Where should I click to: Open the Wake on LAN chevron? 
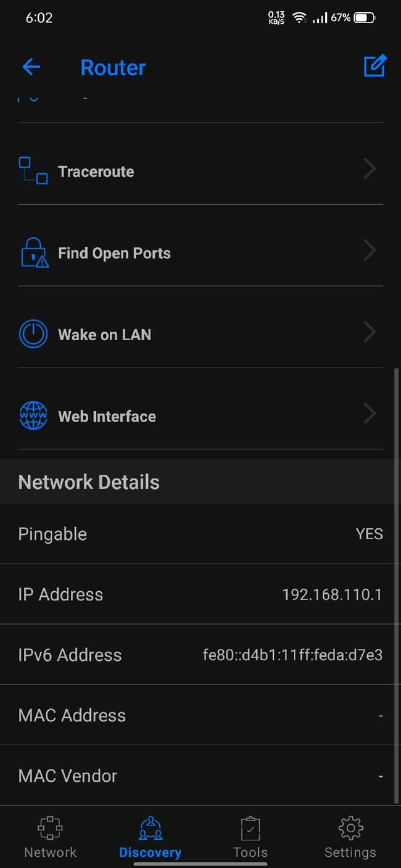coord(370,332)
